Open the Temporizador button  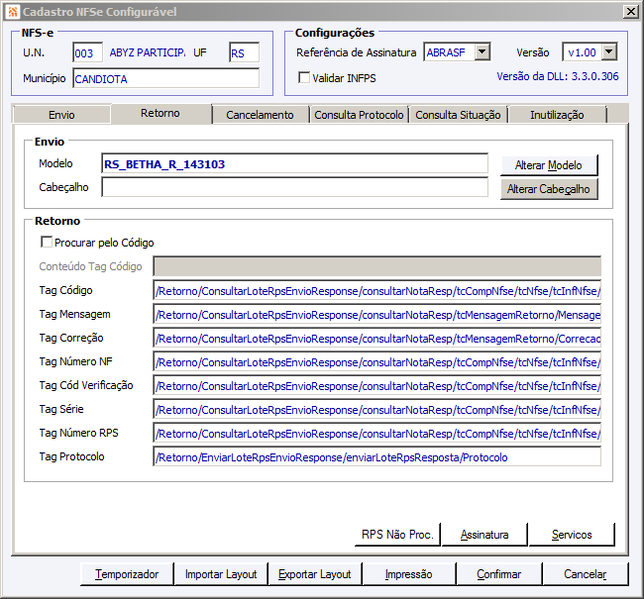tap(126, 574)
